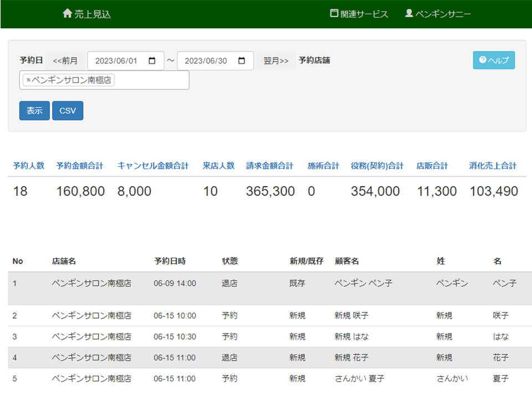Screen dimensions: 532x399
Task: Click the 店販合計 heading
Action: tap(432, 166)
